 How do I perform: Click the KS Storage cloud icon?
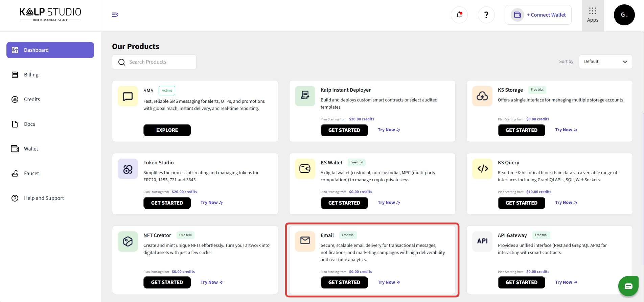482,96
